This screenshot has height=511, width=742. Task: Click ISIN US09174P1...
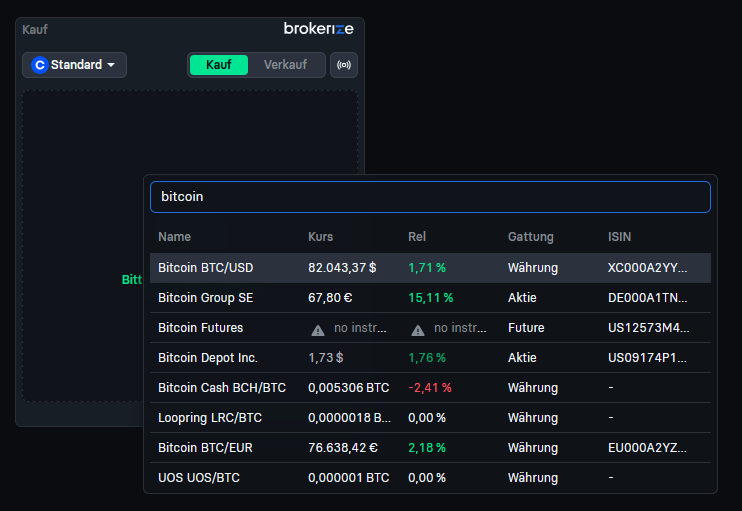647,358
